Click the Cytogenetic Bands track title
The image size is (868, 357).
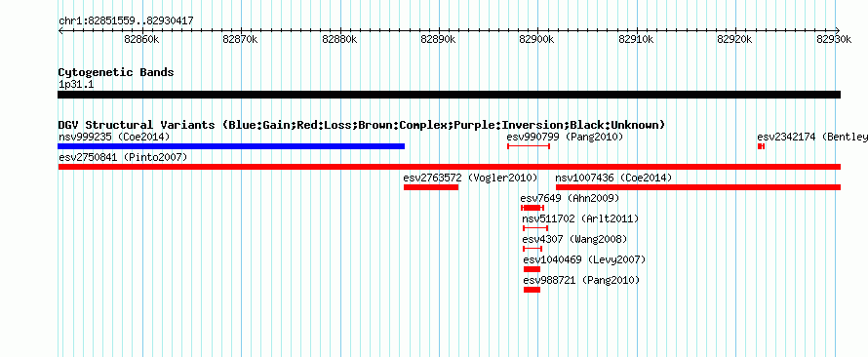[x=116, y=72]
